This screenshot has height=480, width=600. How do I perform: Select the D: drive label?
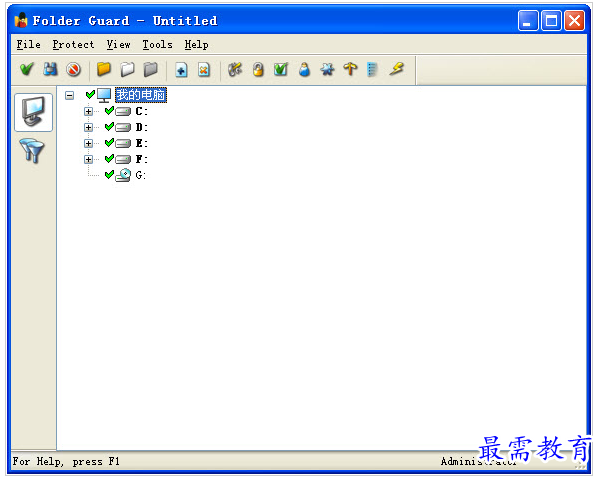click(141, 127)
